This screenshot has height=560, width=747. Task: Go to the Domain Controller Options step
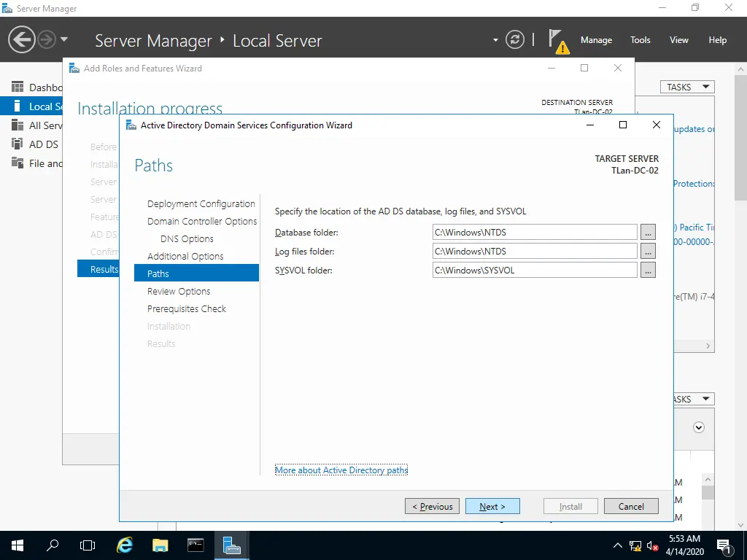[x=202, y=222]
